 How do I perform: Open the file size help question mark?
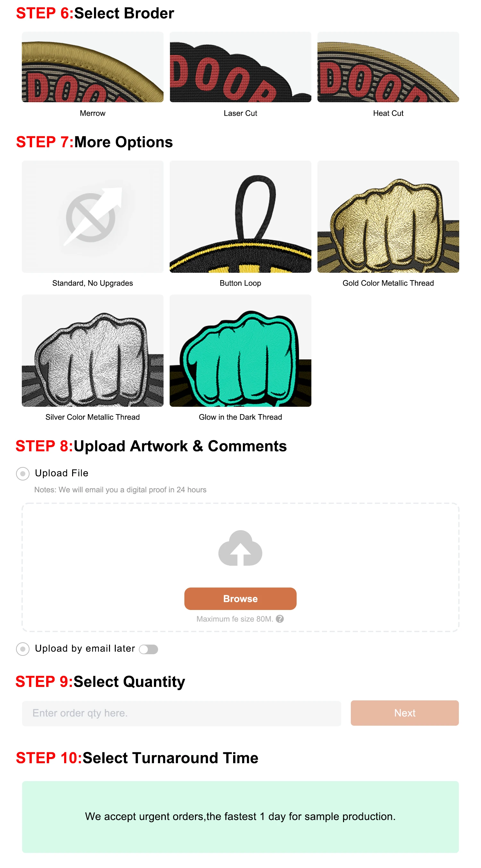click(279, 619)
